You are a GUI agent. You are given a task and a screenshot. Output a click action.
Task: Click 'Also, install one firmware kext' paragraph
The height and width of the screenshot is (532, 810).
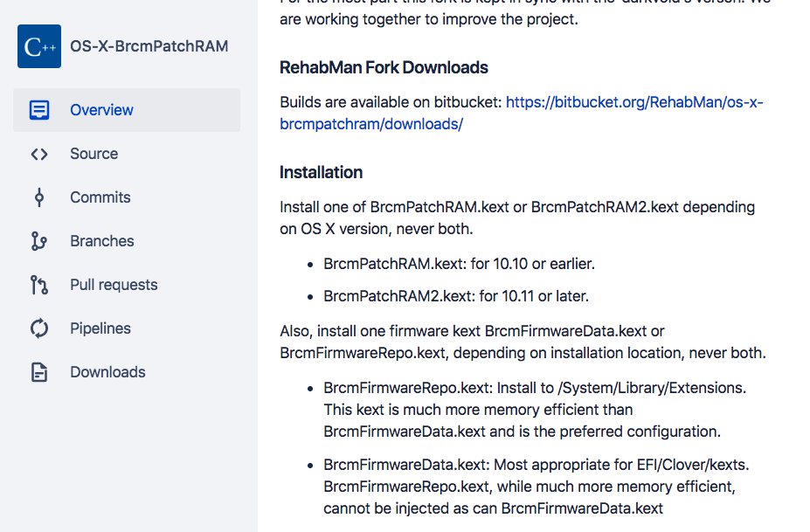click(x=523, y=342)
